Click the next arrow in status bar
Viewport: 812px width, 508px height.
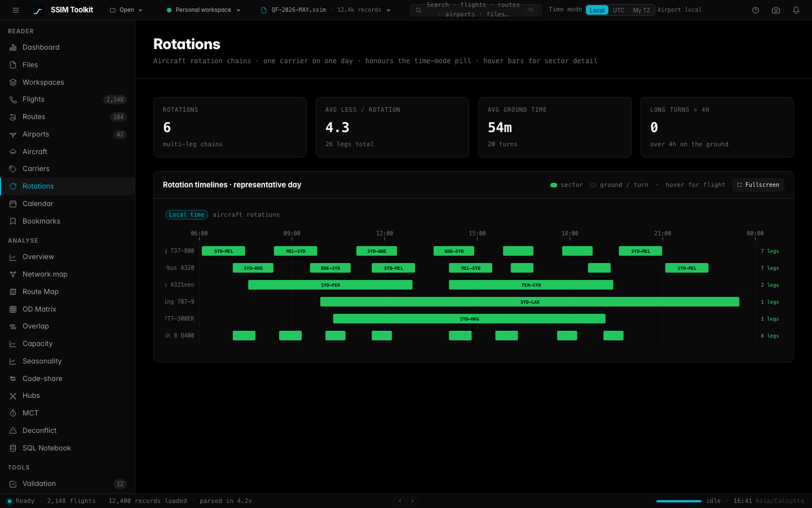tap(412, 501)
